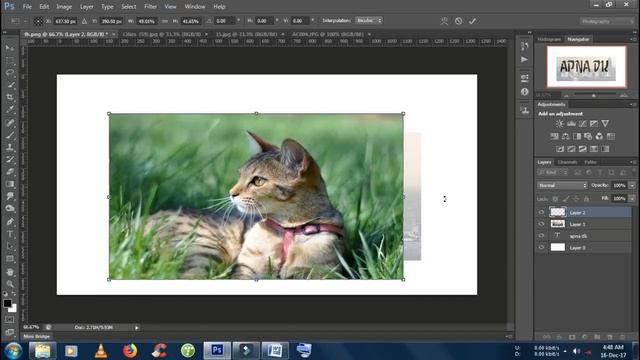Hide Layer 0 with eye icon

click(x=542, y=247)
